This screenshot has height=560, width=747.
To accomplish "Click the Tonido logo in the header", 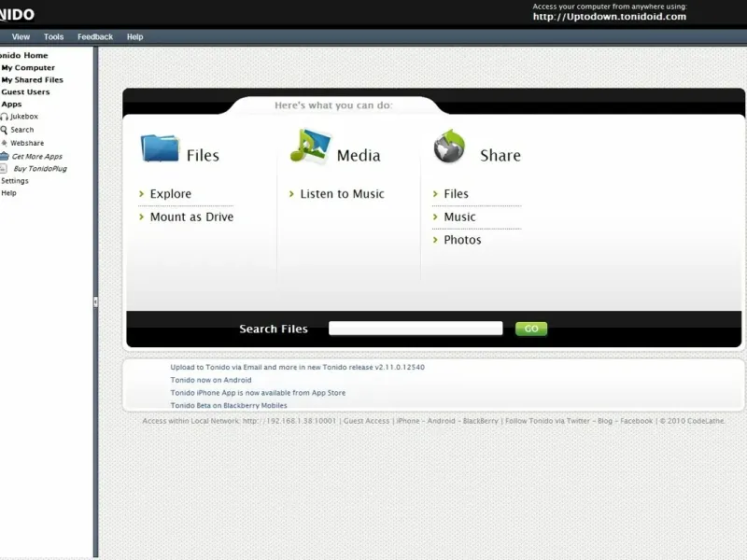I will (x=17, y=14).
